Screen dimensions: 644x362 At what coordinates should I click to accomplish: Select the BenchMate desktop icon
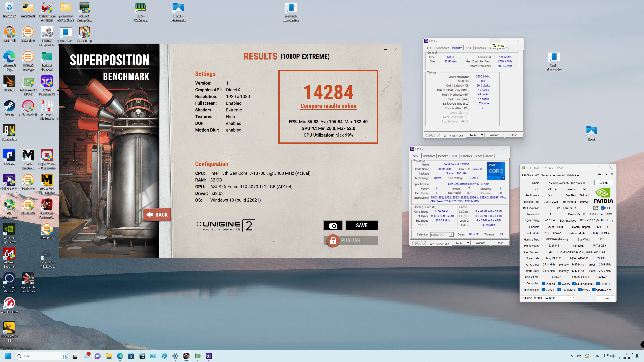click(x=9, y=133)
